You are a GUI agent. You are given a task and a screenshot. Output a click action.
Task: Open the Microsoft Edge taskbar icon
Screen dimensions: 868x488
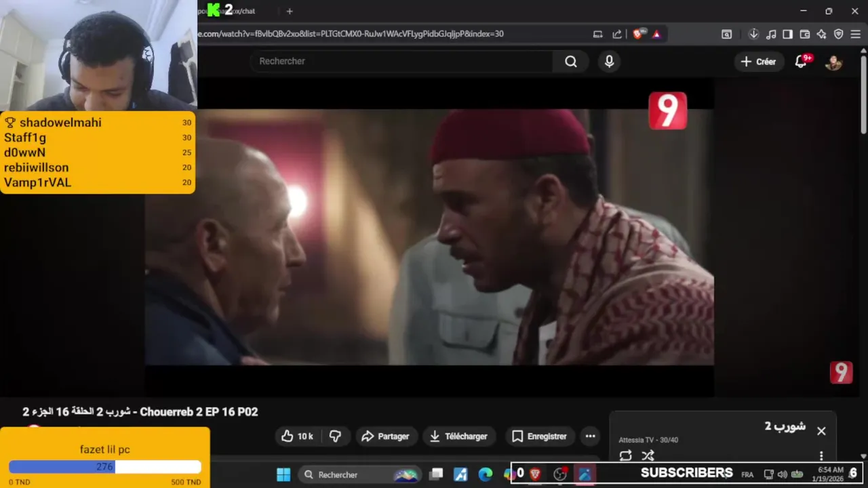(486, 474)
